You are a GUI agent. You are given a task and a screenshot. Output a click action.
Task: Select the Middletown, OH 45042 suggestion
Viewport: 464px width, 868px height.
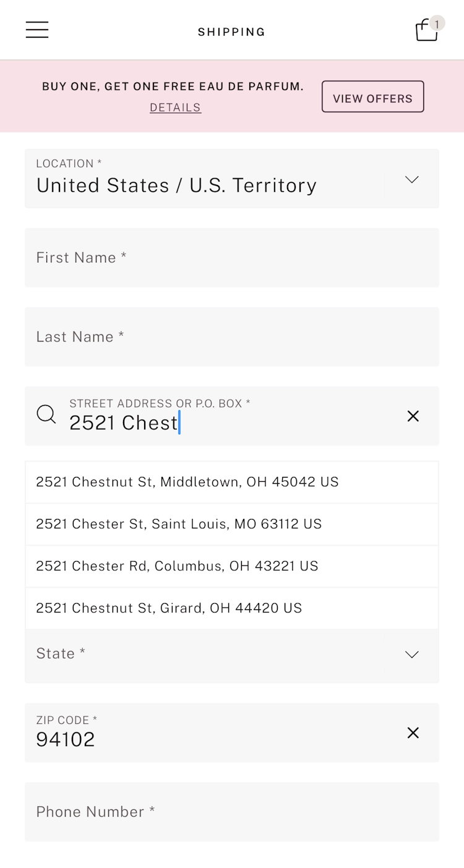pos(187,482)
